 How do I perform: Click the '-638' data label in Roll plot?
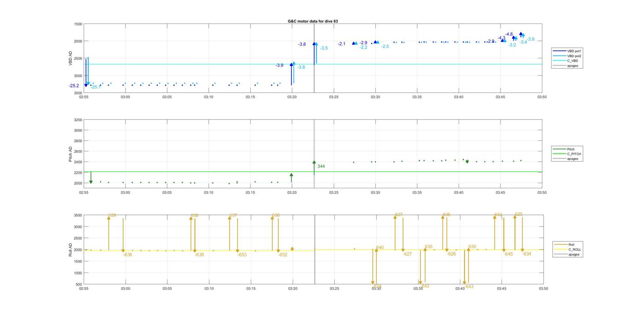[x=199, y=255]
